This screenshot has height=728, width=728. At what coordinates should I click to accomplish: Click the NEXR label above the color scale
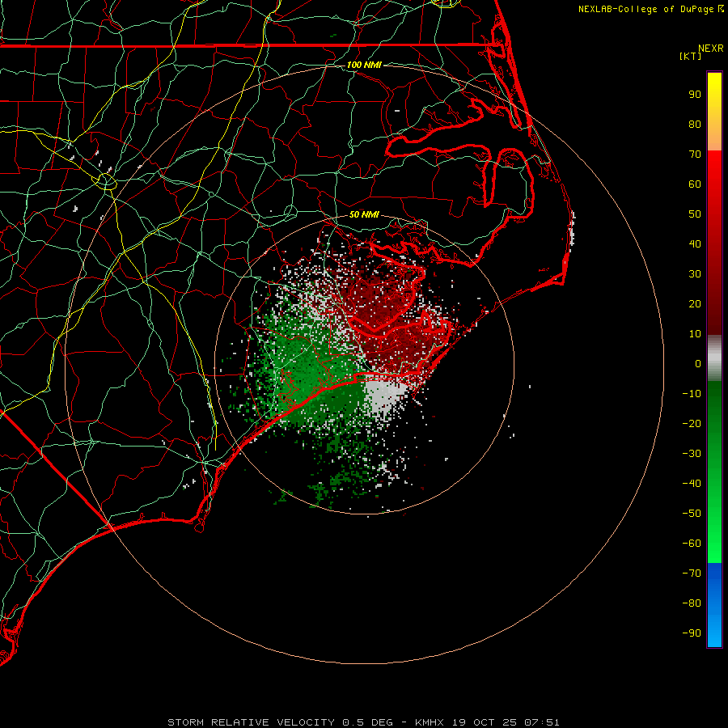(711, 49)
